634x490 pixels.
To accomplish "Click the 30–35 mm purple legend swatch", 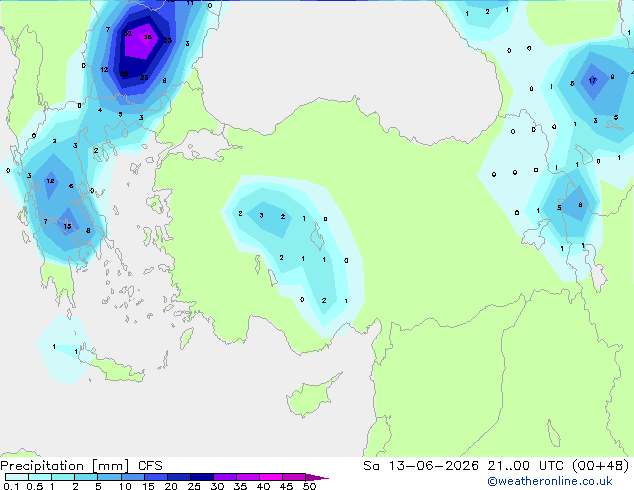I will 225,477.
